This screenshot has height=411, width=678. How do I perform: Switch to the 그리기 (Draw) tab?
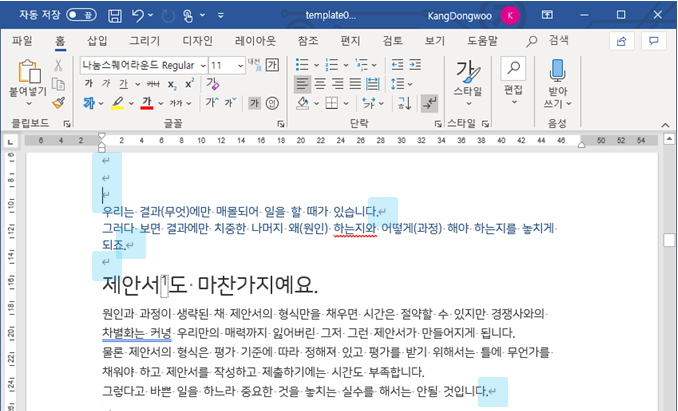point(144,41)
